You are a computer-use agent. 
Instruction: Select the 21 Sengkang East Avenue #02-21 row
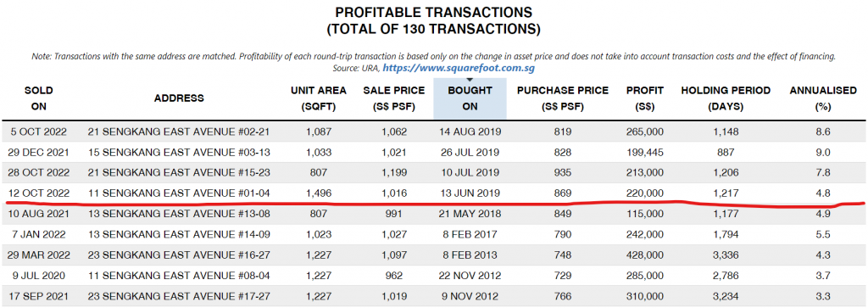[x=434, y=132]
